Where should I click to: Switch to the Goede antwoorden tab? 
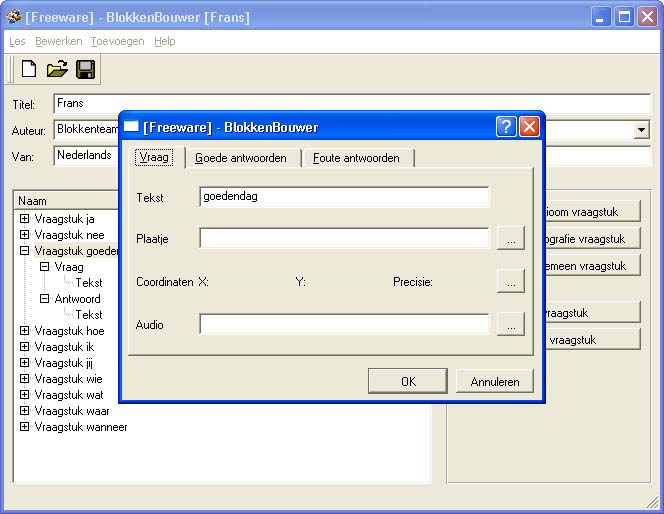coord(241,158)
